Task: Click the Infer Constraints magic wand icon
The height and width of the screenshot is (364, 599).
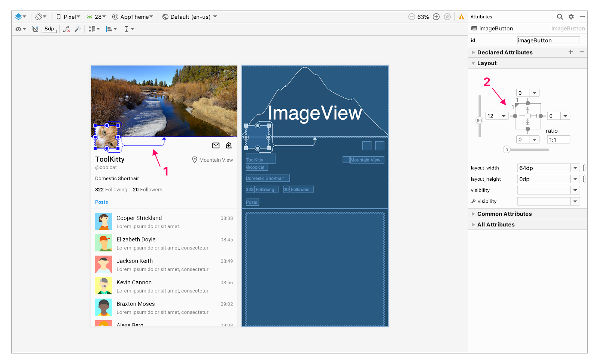Action: tap(77, 29)
